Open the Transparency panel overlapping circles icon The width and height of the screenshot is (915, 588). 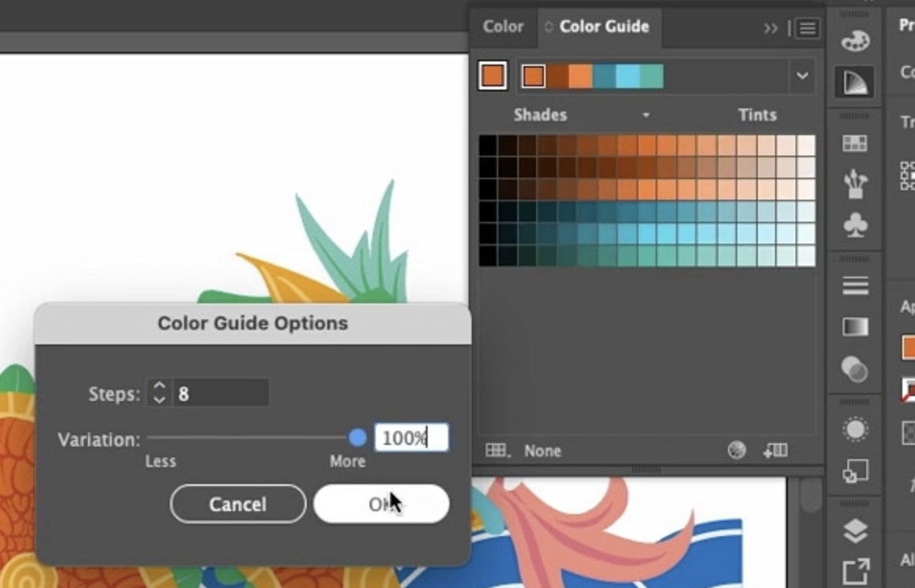[855, 369]
